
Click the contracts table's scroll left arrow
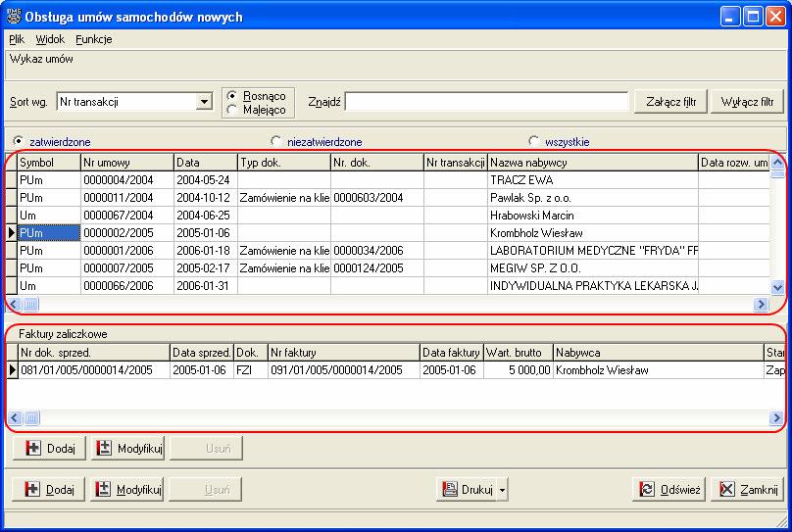13,305
